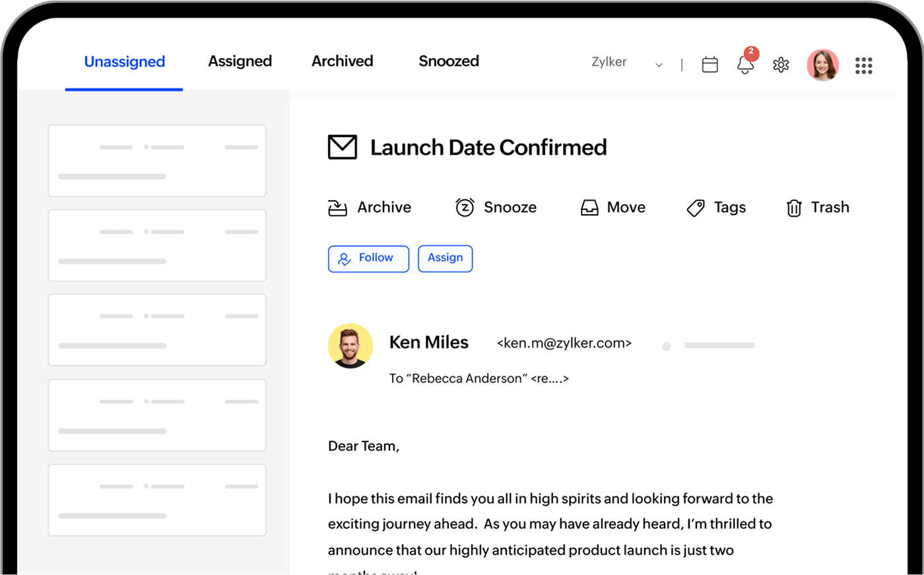Open the first conversation card in list
Viewport: 924px width, 575px height.
[157, 160]
